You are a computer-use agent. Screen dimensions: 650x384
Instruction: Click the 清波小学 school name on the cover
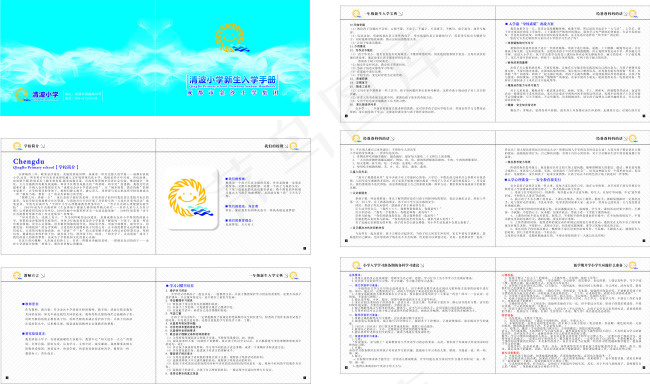[x=45, y=95]
